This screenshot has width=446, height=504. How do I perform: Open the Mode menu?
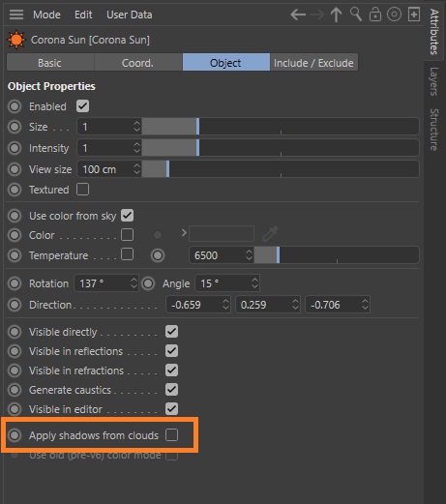pos(46,15)
